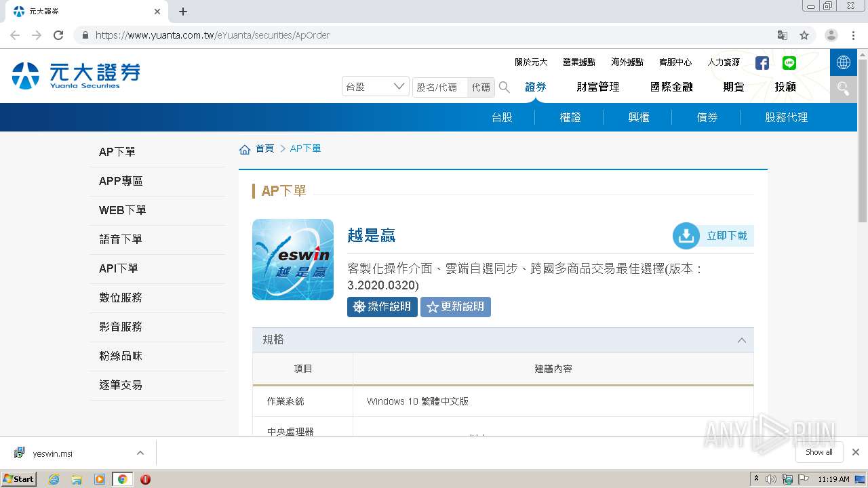Viewport: 868px width, 488px height.
Task: Launch Internet Explorer from the taskbar
Action: point(54,479)
